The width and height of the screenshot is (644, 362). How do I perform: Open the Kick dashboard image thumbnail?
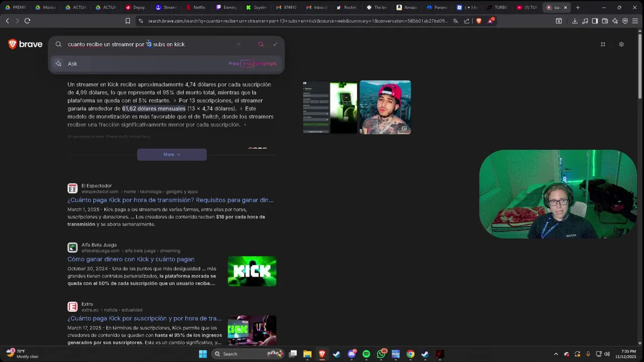point(330,107)
